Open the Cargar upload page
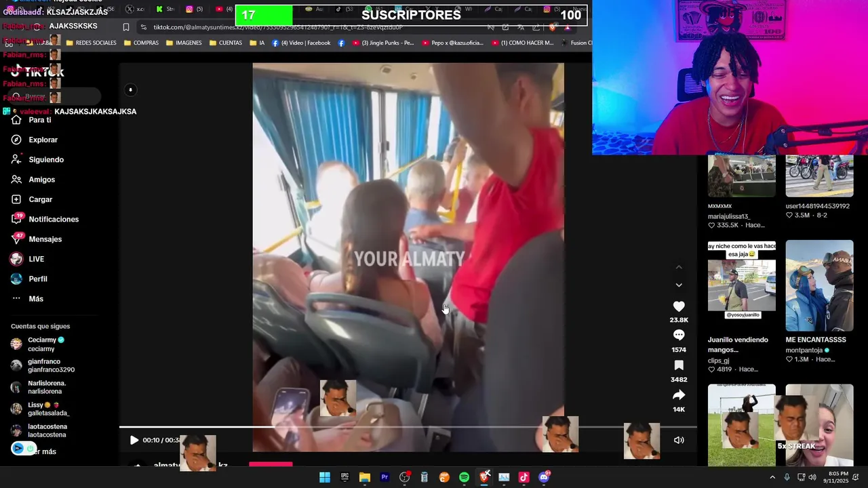Image resolution: width=868 pixels, height=488 pixels. click(32, 199)
